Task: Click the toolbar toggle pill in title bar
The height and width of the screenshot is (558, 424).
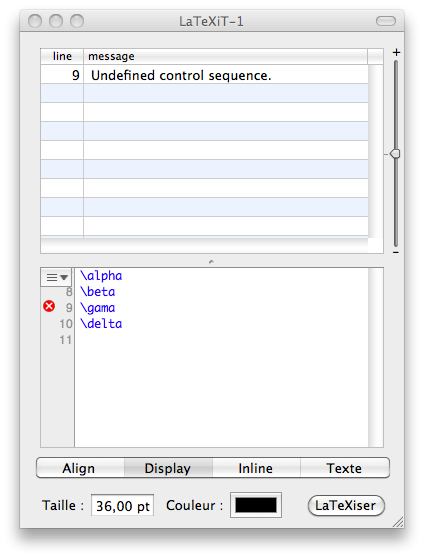Action: (386, 21)
